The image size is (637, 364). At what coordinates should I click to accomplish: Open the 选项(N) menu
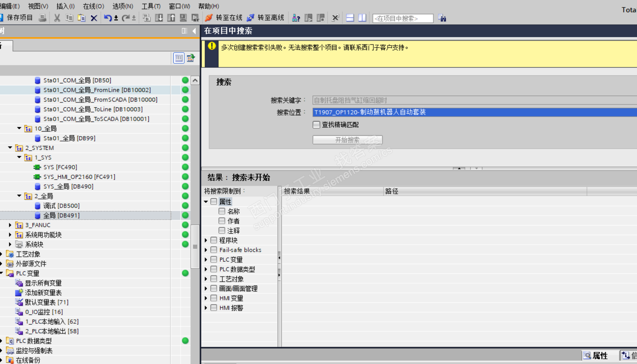122,6
